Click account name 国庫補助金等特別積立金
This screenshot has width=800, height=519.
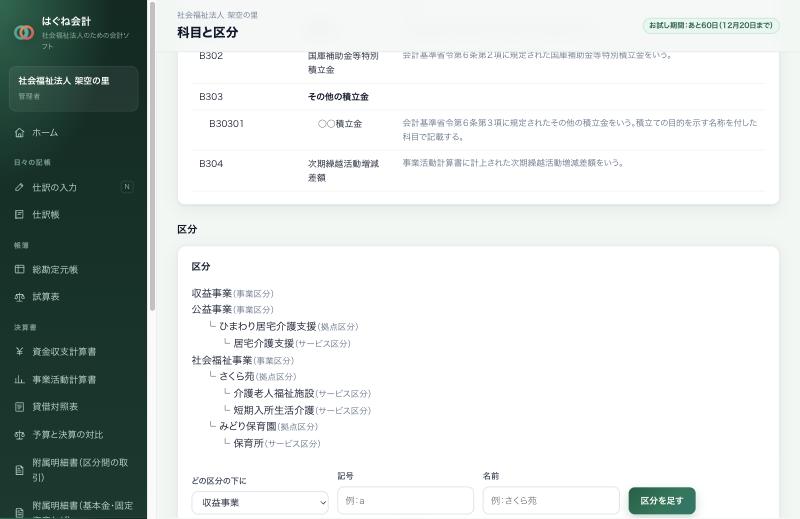pos(343,63)
